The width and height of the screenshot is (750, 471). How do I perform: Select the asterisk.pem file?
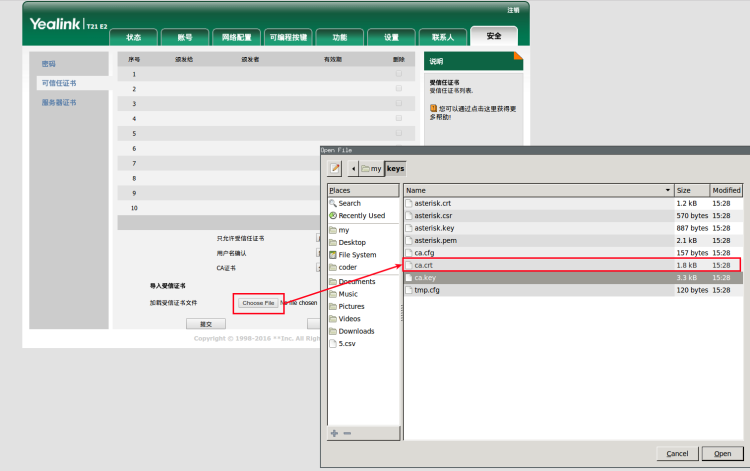click(x=435, y=240)
